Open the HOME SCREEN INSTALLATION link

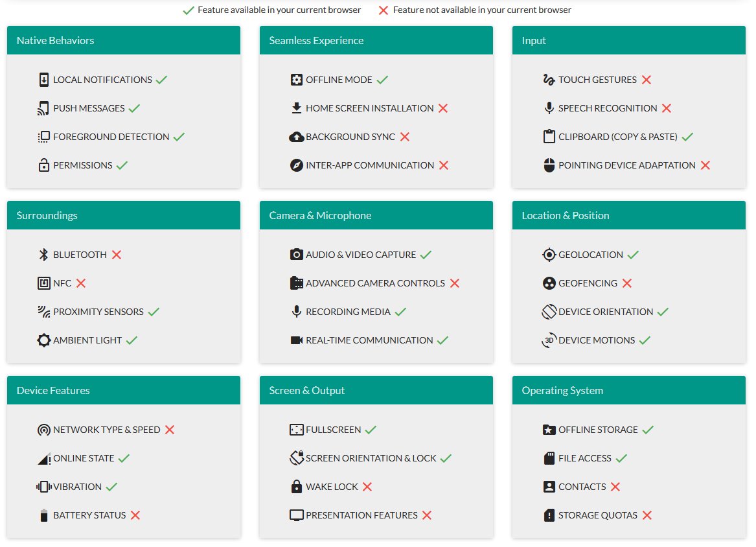pos(370,108)
